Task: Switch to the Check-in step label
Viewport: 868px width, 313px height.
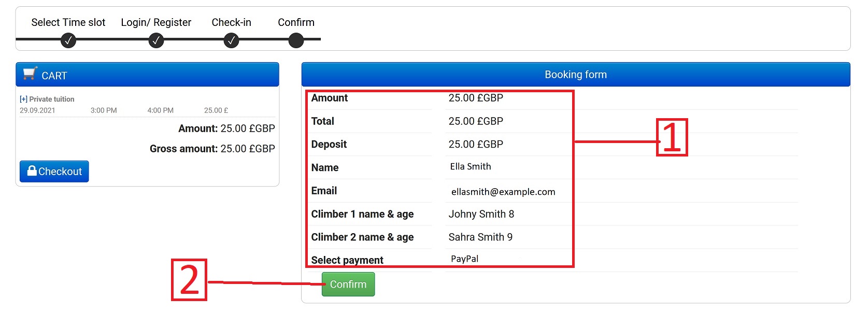Action: [x=231, y=22]
